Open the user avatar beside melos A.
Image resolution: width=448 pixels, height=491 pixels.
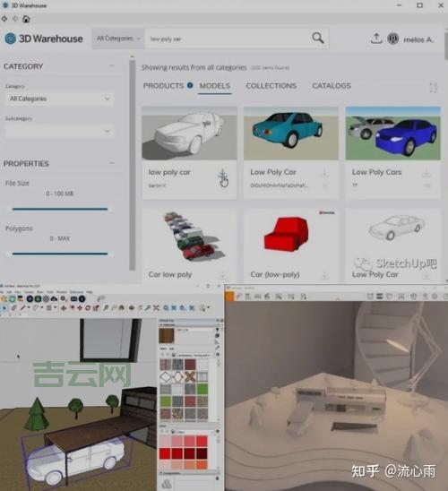pyautogui.click(x=393, y=39)
